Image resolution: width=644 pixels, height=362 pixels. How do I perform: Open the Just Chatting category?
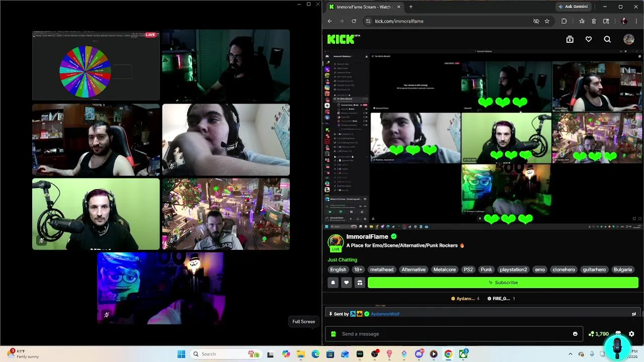coord(342,260)
